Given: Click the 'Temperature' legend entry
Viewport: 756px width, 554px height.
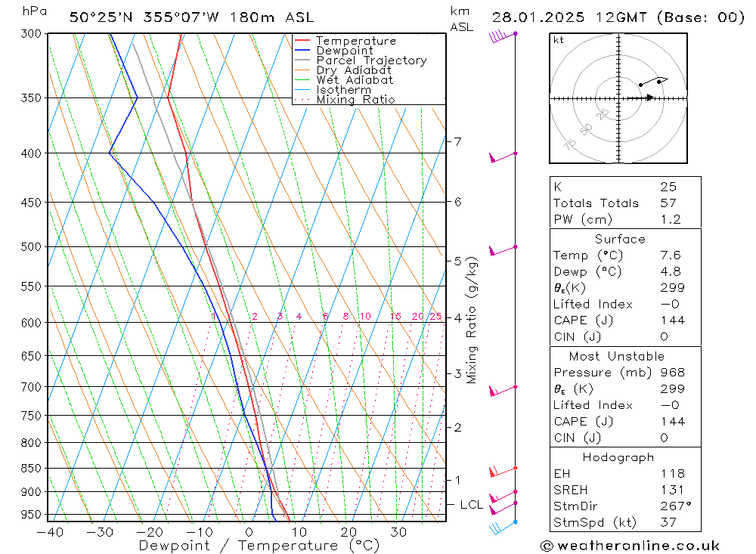Looking at the screenshot, I should coord(356,41).
